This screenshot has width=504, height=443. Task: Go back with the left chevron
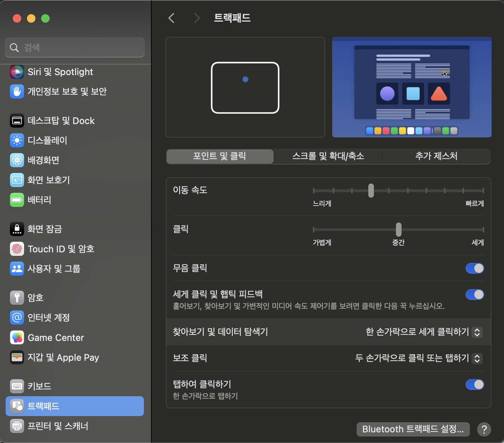172,18
